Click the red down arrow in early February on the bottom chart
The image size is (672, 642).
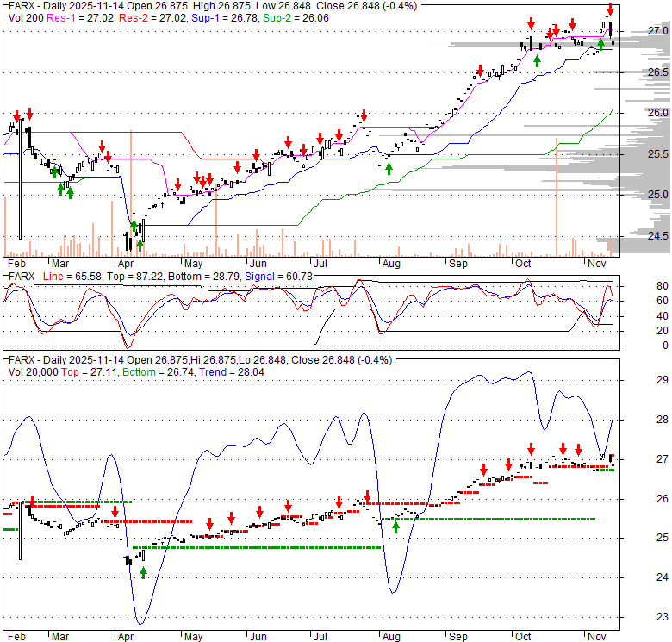tap(32, 502)
